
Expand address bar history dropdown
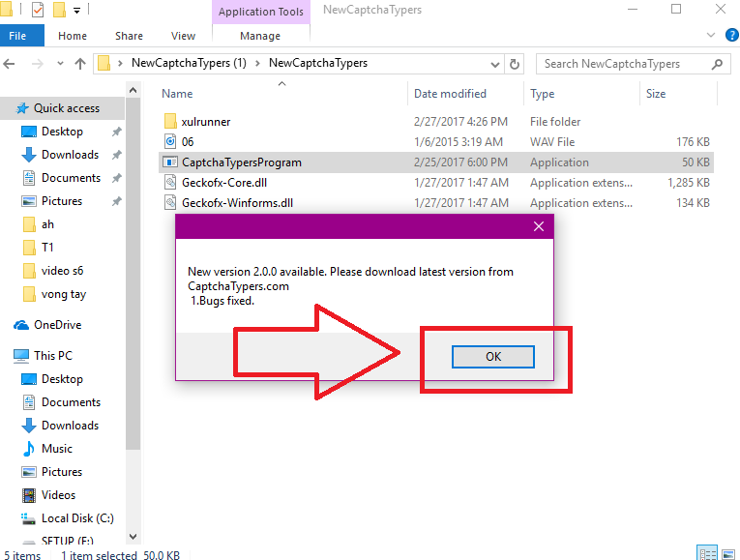tap(494, 64)
